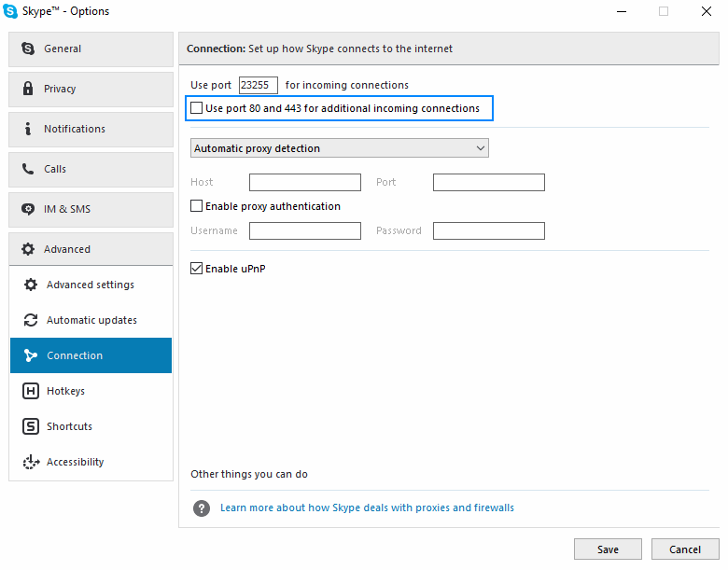Click the S shortcuts icon

(31, 426)
